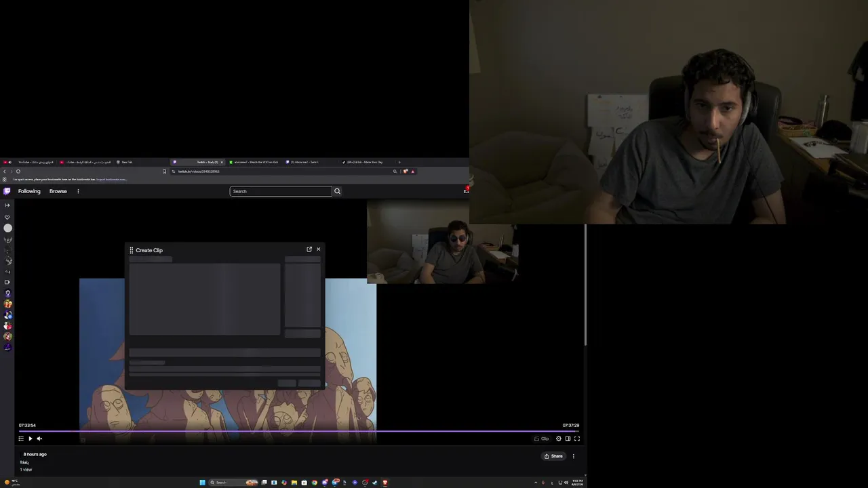Image resolution: width=868 pixels, height=488 pixels.
Task: Open the camera icon in the sidebar
Action: 7,282
